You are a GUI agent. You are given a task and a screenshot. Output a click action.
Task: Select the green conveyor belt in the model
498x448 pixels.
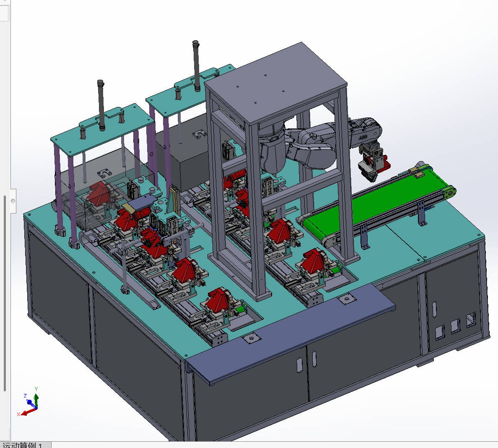[x=375, y=205]
